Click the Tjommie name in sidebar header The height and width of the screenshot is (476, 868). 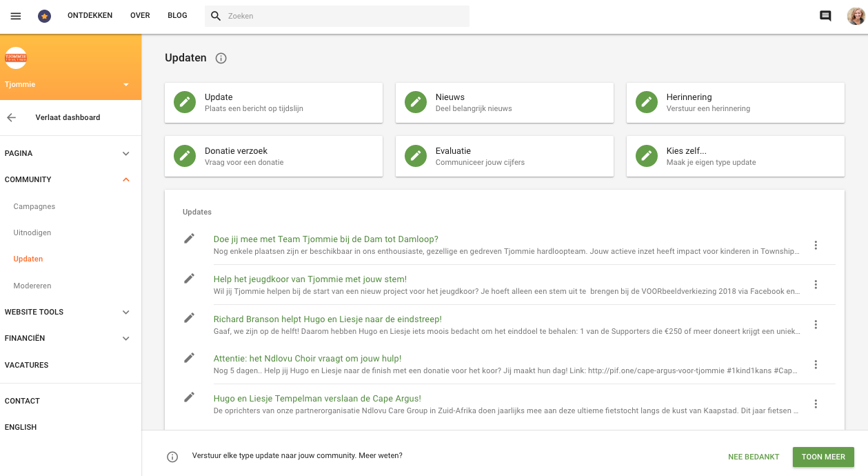coord(20,85)
